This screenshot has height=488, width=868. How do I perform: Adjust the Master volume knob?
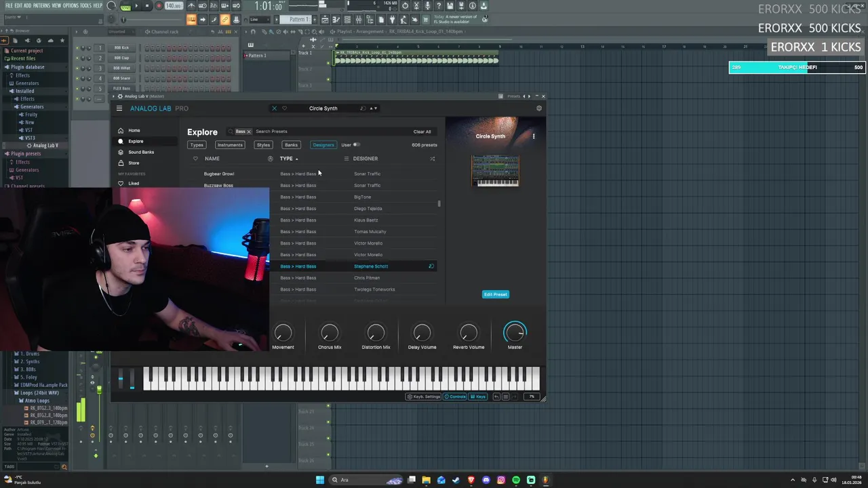click(515, 332)
